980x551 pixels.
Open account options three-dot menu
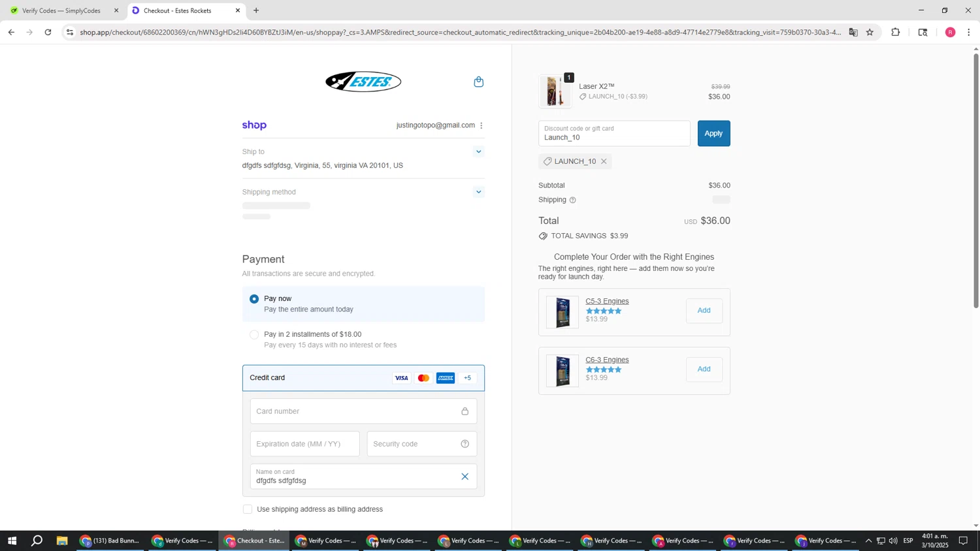tap(482, 125)
